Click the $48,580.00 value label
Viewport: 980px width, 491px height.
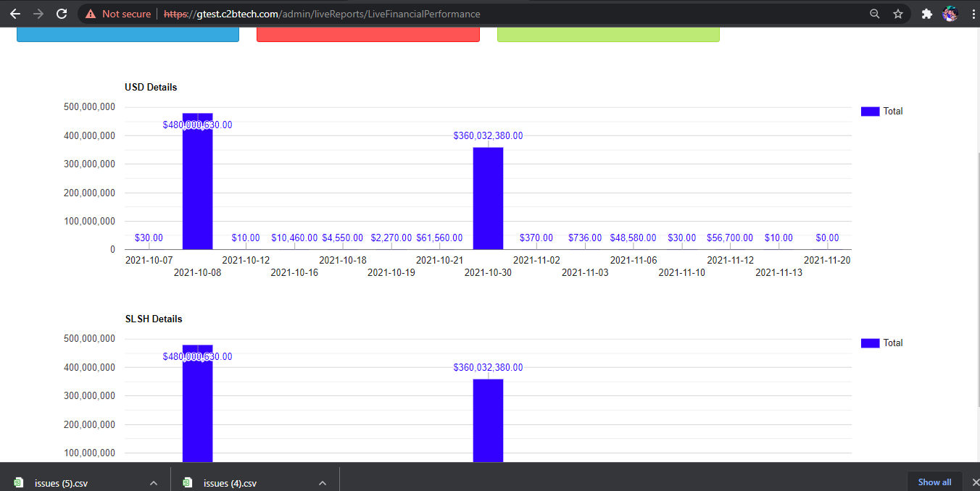633,238
